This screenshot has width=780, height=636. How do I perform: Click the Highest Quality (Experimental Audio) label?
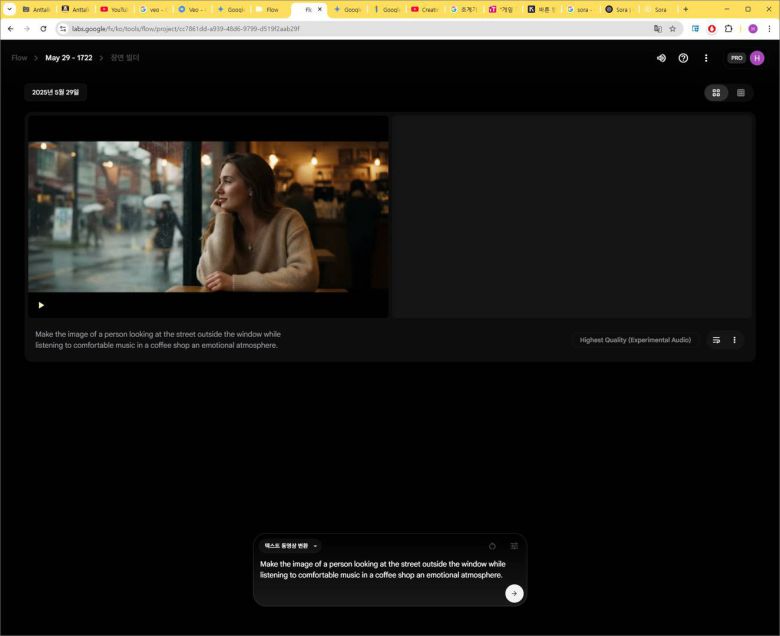point(635,340)
